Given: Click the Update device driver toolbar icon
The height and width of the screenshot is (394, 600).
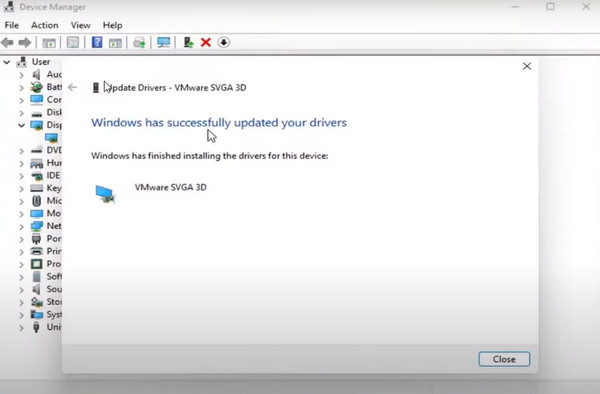Looking at the screenshot, I should click(x=188, y=42).
